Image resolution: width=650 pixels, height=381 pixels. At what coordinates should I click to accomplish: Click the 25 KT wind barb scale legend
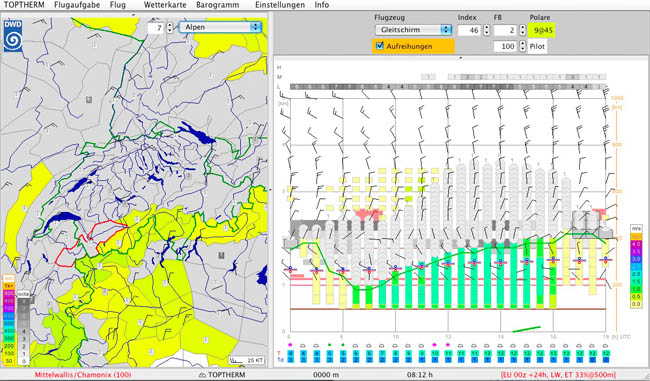[247, 360]
